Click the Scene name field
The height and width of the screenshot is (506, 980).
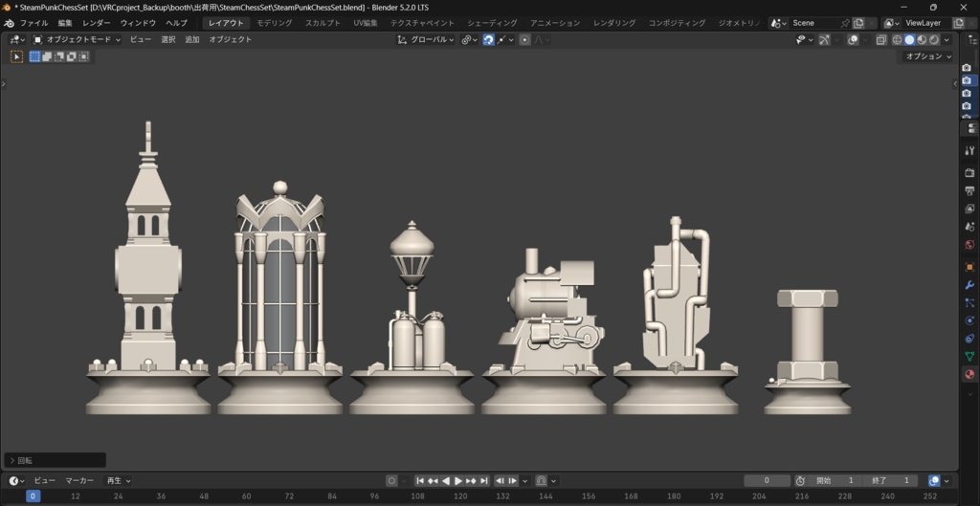(814, 23)
